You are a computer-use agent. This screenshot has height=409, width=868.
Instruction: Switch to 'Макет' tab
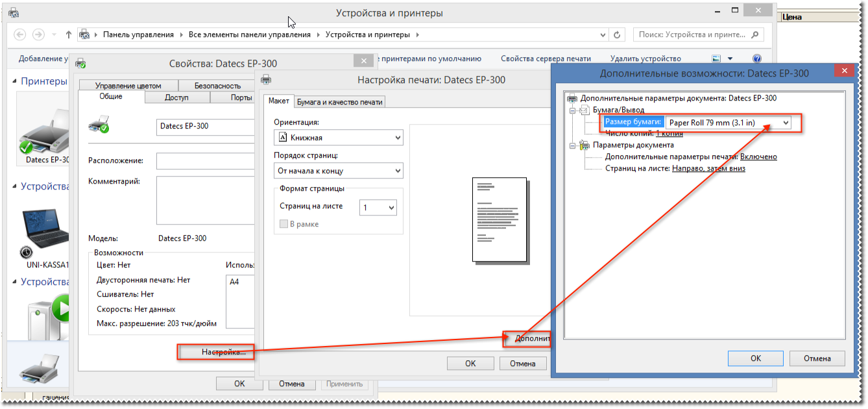click(279, 101)
